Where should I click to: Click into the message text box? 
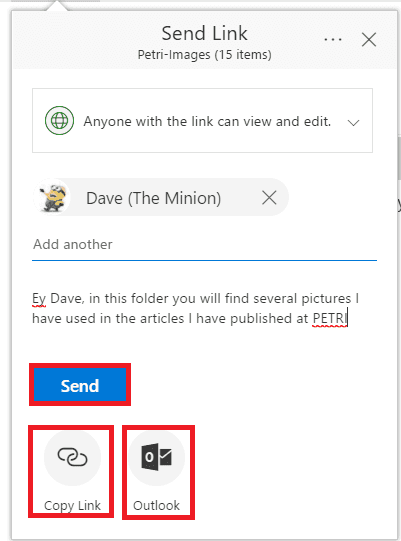pyautogui.click(x=204, y=308)
